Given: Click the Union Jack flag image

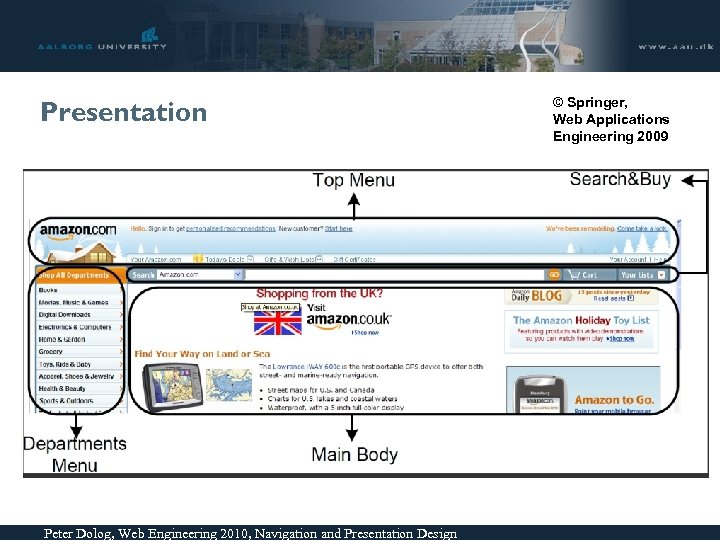Looking at the screenshot, I should (x=278, y=323).
